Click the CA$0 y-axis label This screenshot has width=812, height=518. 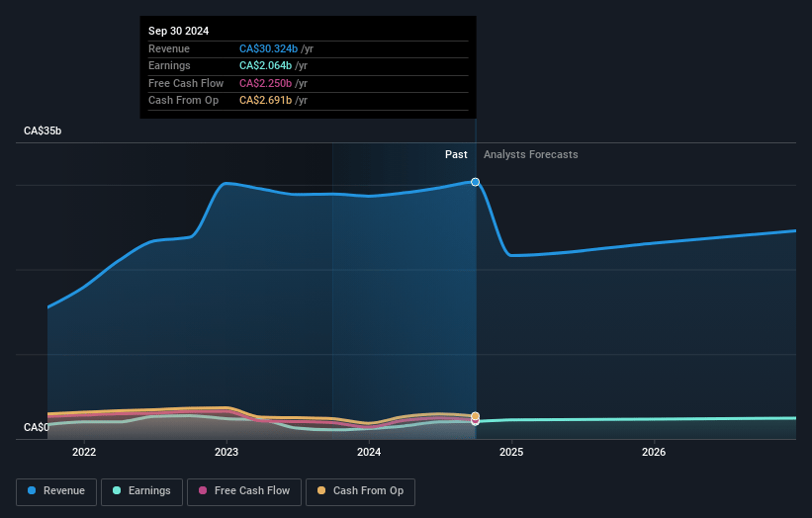37,427
